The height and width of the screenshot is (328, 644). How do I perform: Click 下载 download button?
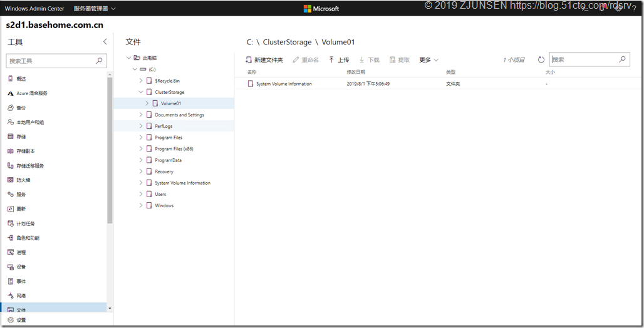pyautogui.click(x=369, y=60)
